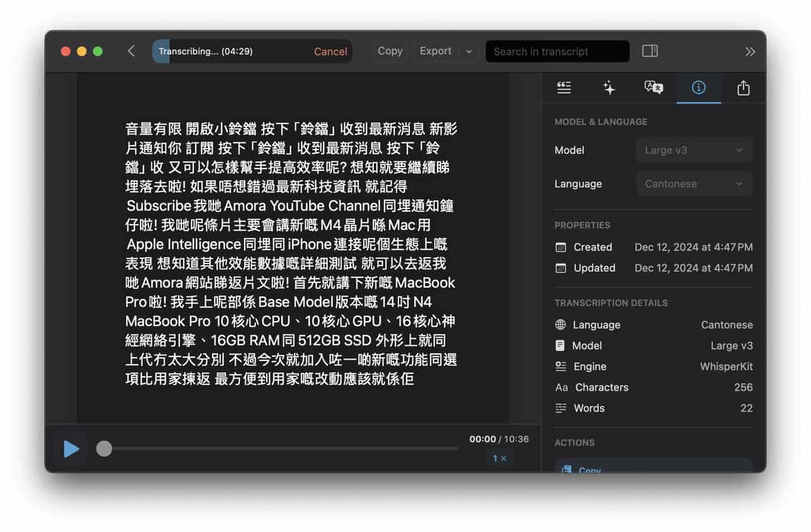Click the share icon in the sidebar

[743, 88]
